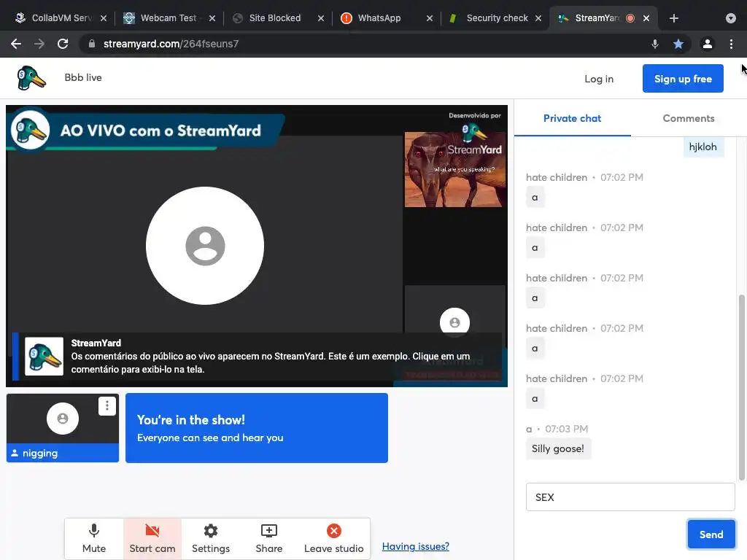Start the camera
747x560 pixels.
[x=152, y=539]
